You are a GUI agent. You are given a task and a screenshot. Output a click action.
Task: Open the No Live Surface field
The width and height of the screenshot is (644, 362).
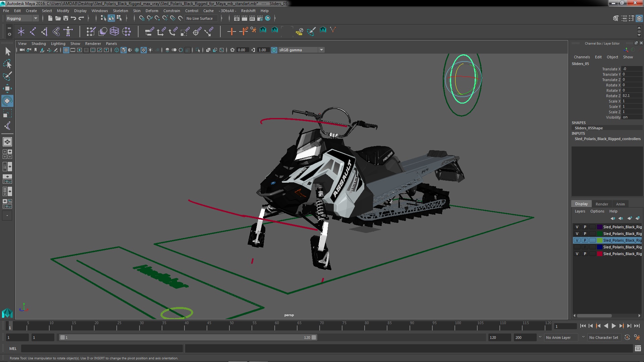[201, 18]
